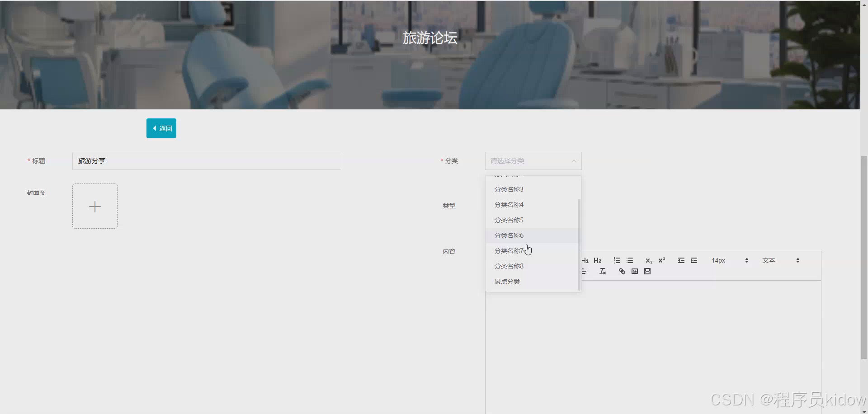The height and width of the screenshot is (414, 868).
Task: Create a bullet list in the editor
Action: [x=630, y=260]
